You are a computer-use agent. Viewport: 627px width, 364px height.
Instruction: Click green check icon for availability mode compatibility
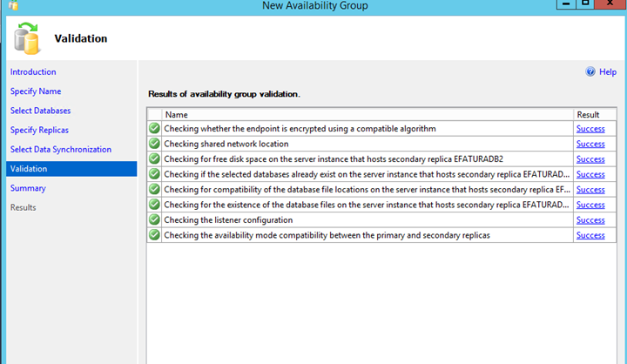click(154, 235)
